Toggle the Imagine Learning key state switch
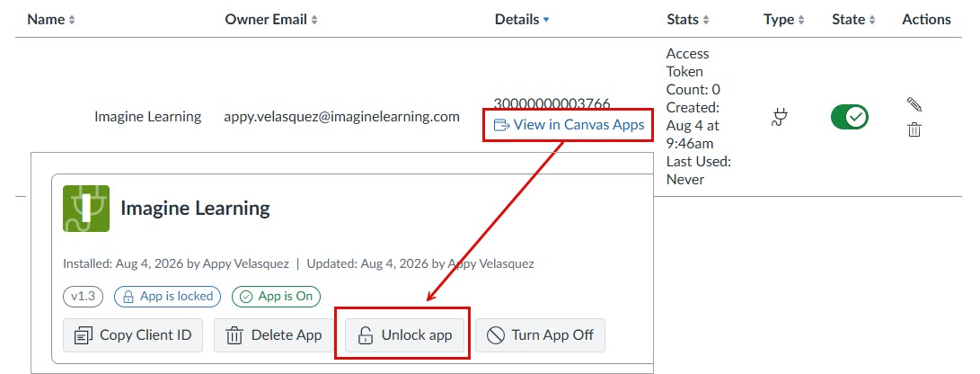The width and height of the screenshot is (980, 374). pyautogui.click(x=850, y=117)
